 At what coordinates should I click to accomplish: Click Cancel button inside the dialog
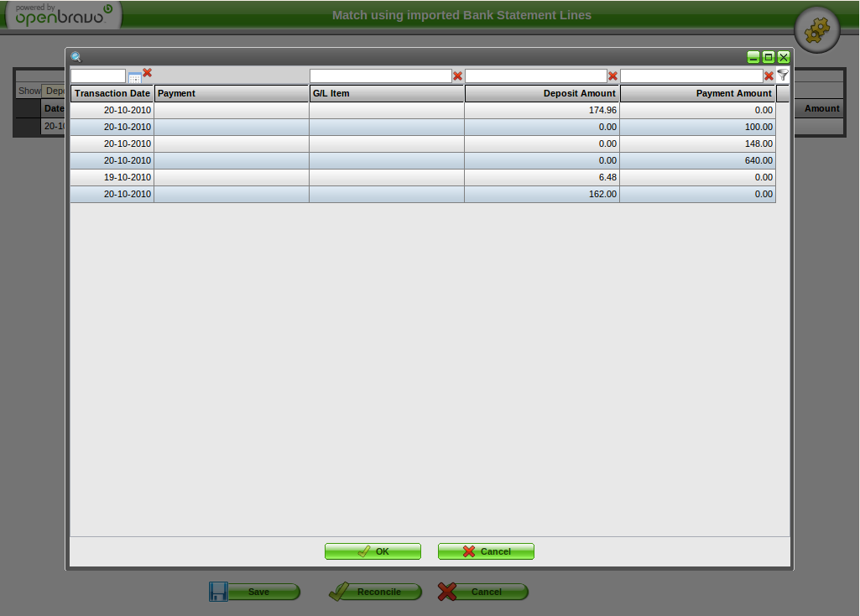486,551
